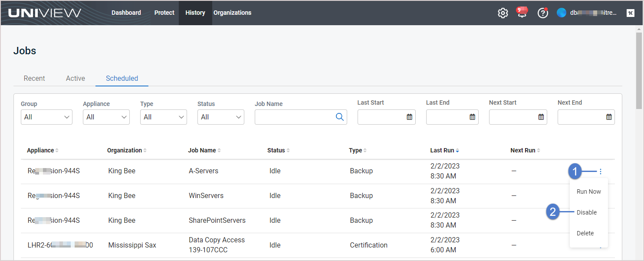Open the notifications bell with badge

coord(522,12)
